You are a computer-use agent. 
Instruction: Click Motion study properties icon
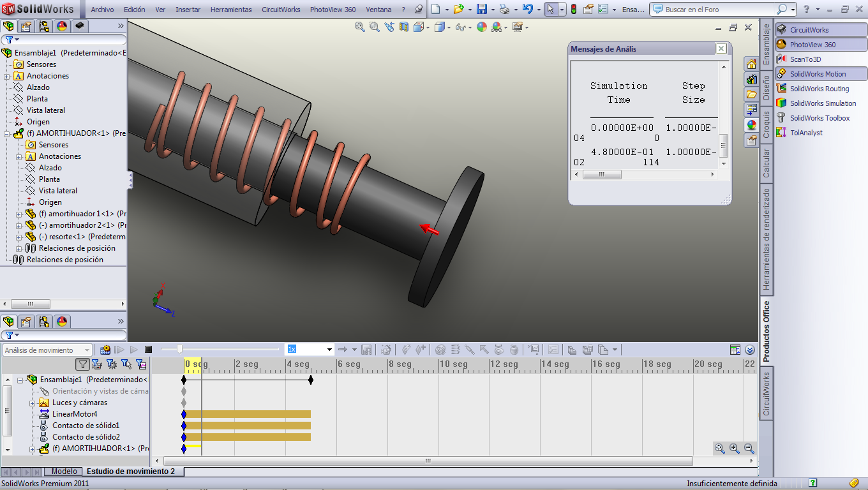[x=553, y=350]
